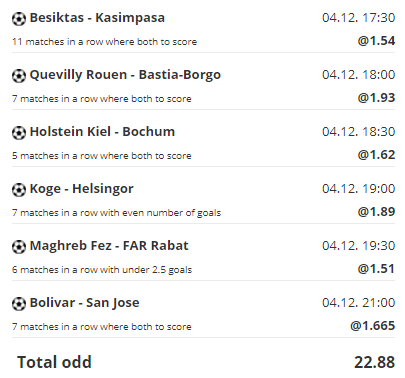Select the @1.665 odds value
This screenshot has width=405, height=378.
pyautogui.click(x=373, y=326)
